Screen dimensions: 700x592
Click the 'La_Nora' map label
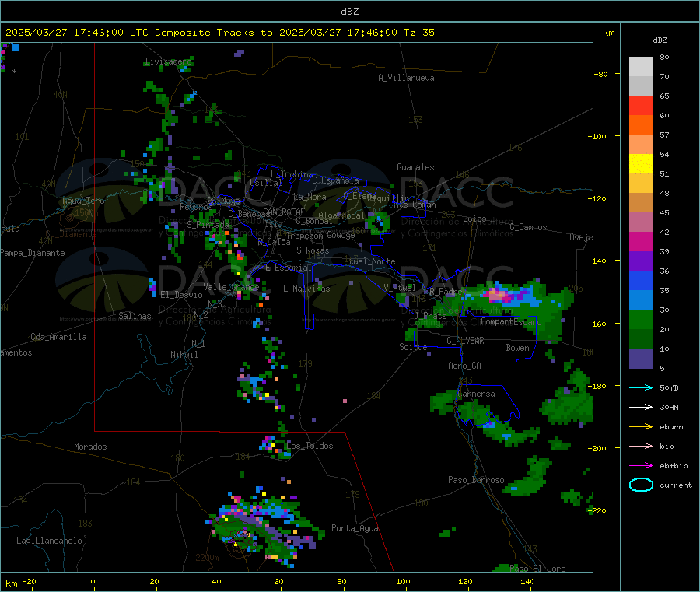[x=310, y=197]
